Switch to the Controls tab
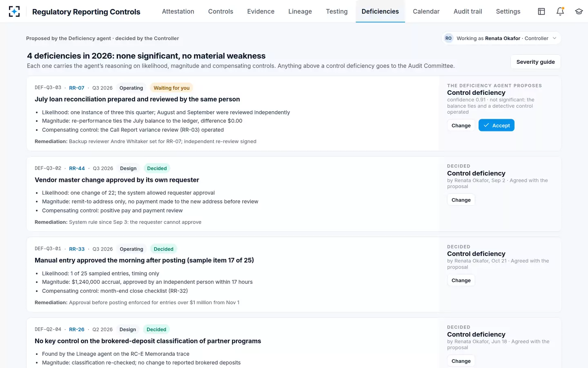588x368 pixels. [220, 11]
